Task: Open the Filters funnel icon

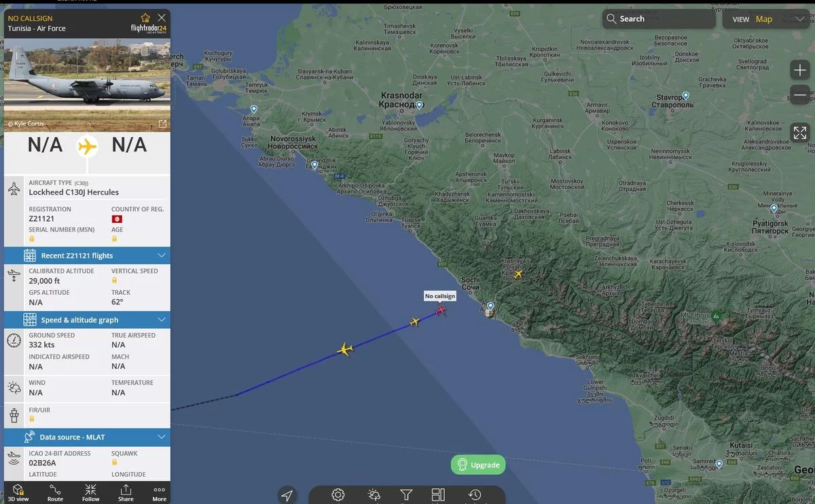Action: pos(406,495)
